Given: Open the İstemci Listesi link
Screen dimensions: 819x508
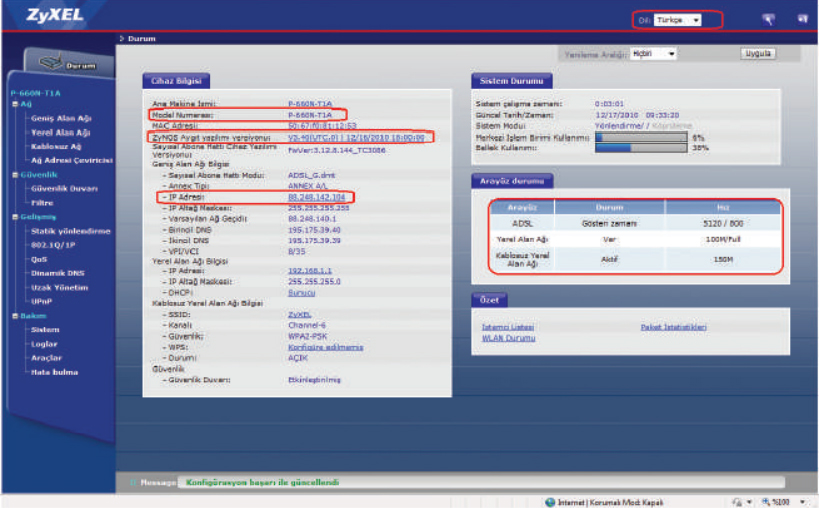Looking at the screenshot, I should coord(508,327).
